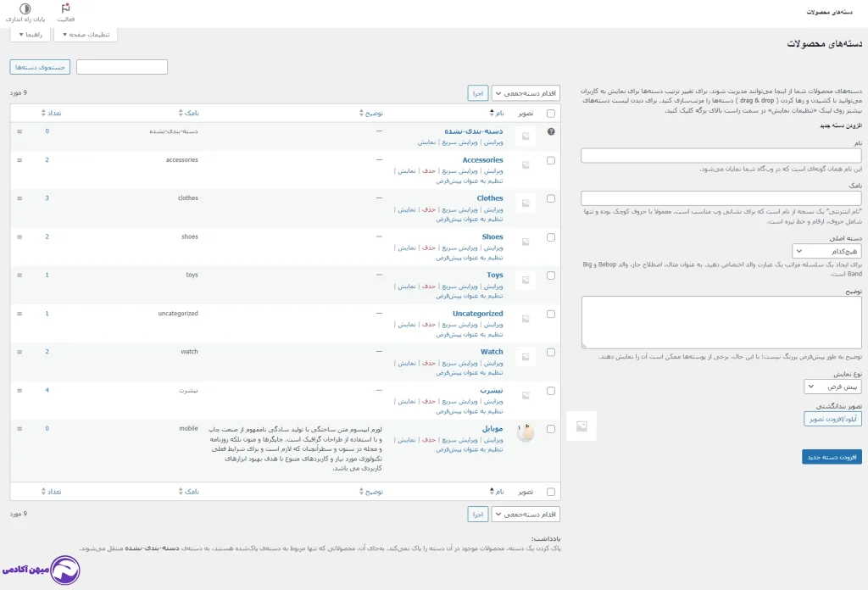Click the افزودن دسته جدید button
Screen dimensions: 868x590
click(832, 457)
